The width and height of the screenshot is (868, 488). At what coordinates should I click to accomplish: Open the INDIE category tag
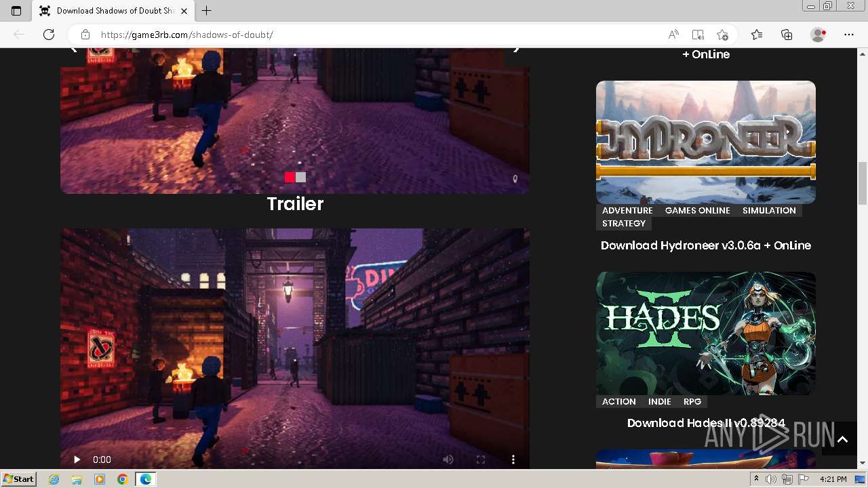click(659, 402)
